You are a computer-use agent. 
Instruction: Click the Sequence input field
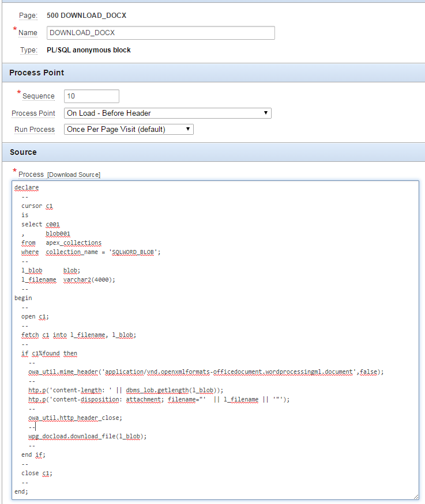click(91, 96)
